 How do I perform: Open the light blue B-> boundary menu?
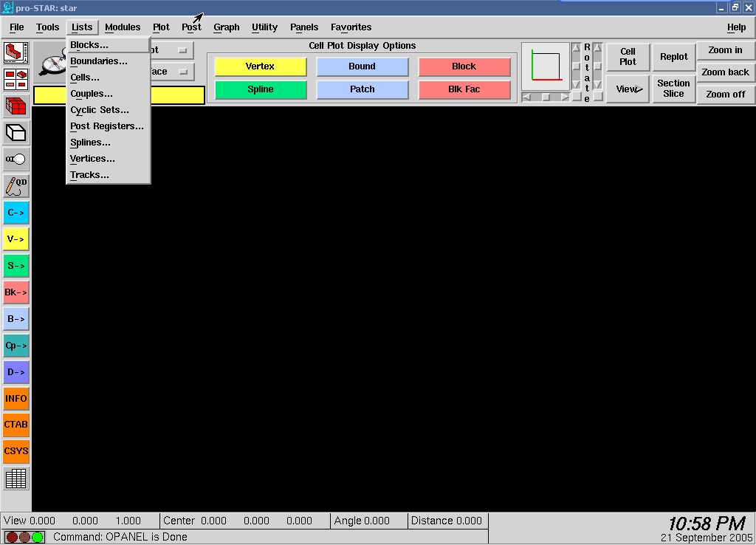(16, 319)
